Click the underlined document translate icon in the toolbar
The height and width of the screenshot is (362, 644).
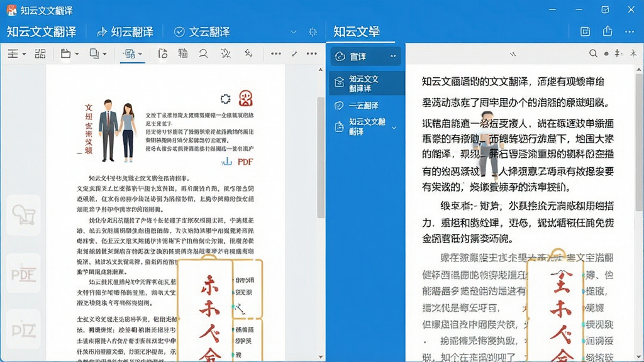pos(130,54)
